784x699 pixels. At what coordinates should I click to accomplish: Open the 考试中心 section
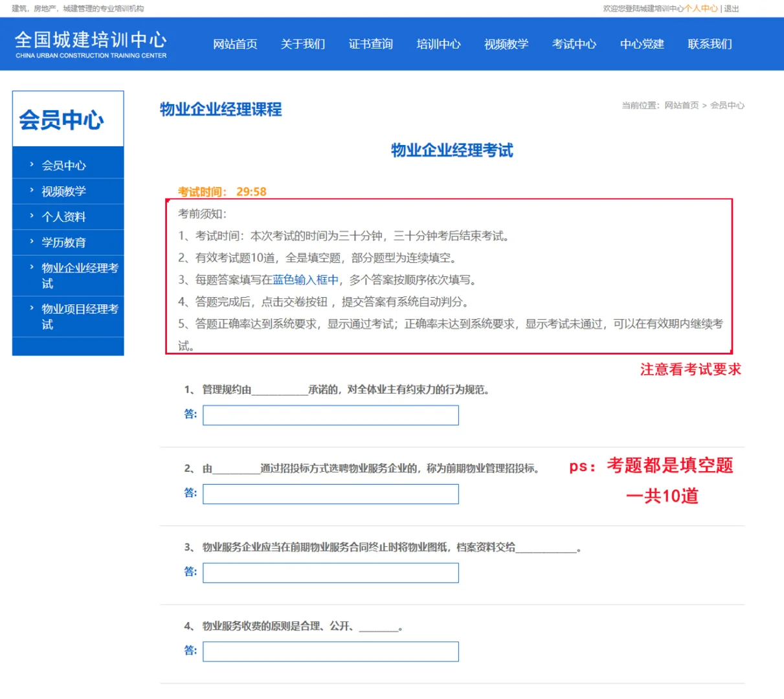point(574,45)
